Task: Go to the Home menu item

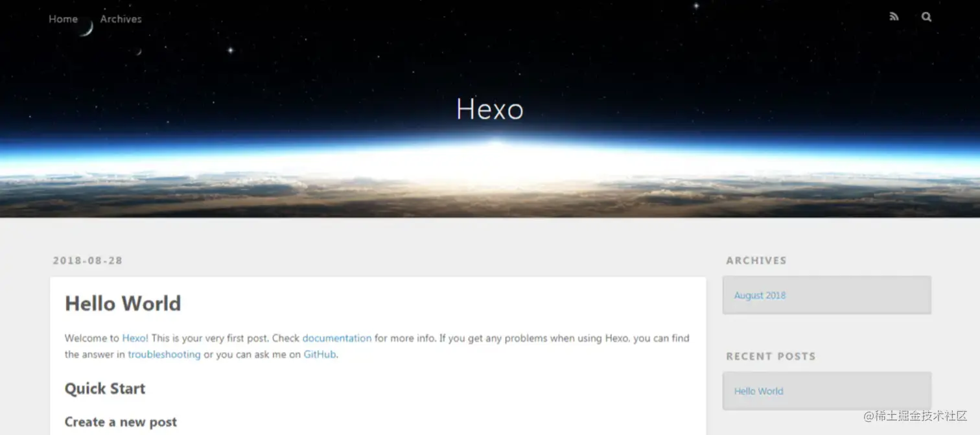Action: [x=63, y=19]
